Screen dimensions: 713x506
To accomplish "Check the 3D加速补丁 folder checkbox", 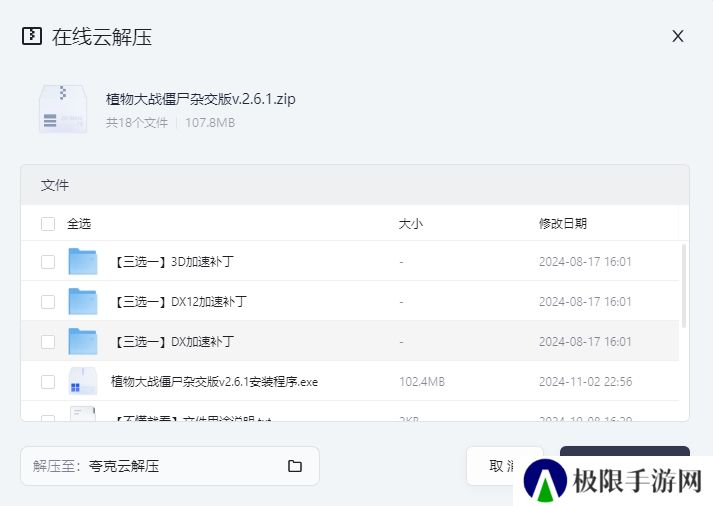I will pos(48,262).
